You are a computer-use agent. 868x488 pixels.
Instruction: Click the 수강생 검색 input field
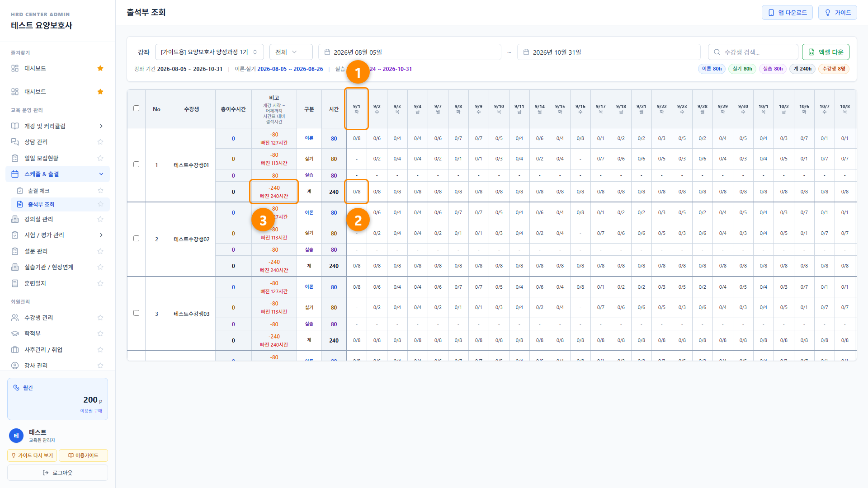[x=753, y=52]
